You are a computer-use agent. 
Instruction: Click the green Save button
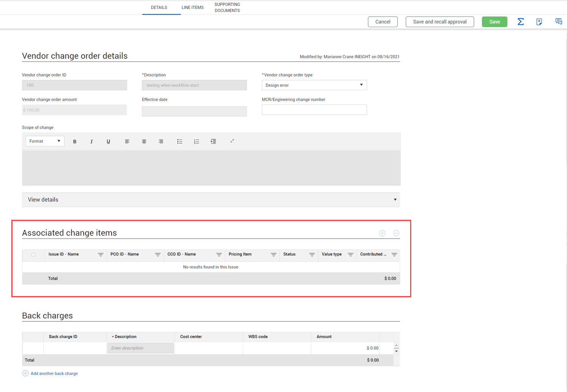point(494,22)
